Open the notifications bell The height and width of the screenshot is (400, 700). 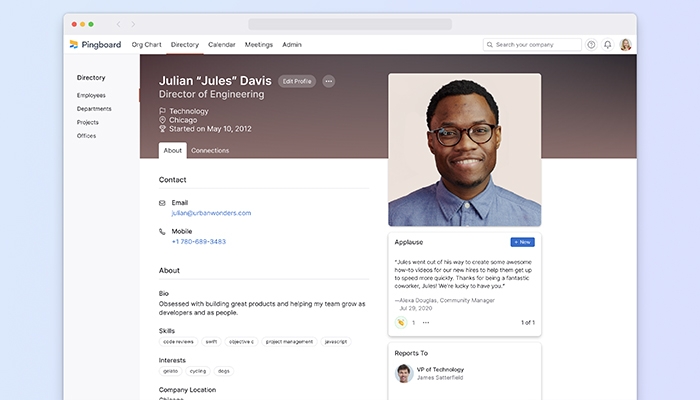tap(608, 45)
